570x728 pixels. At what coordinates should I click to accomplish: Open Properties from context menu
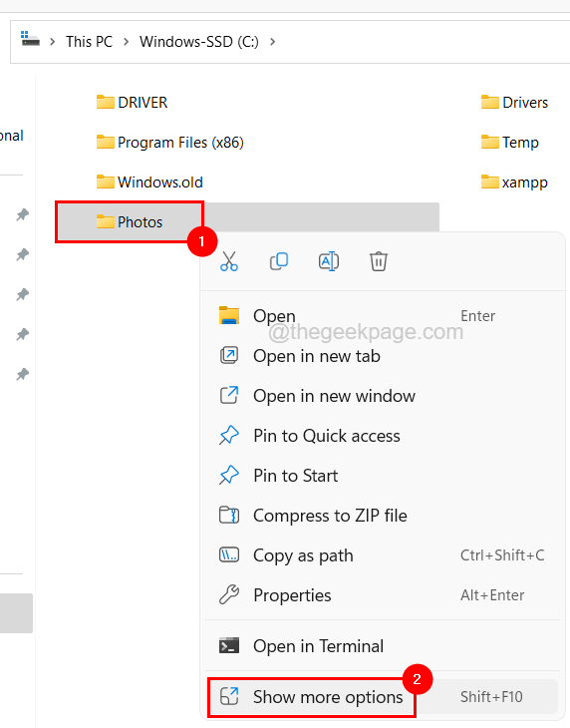pyautogui.click(x=381, y=595)
